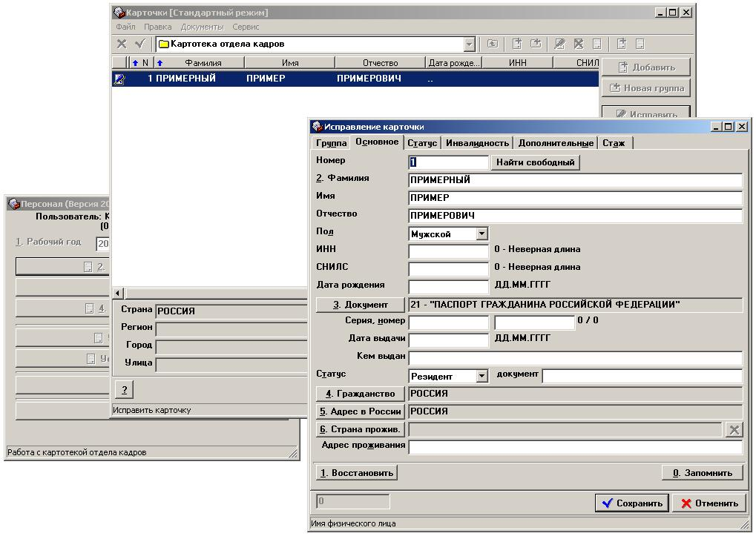756x536 pixels.
Task: Open the Документы menu
Action: (x=202, y=27)
